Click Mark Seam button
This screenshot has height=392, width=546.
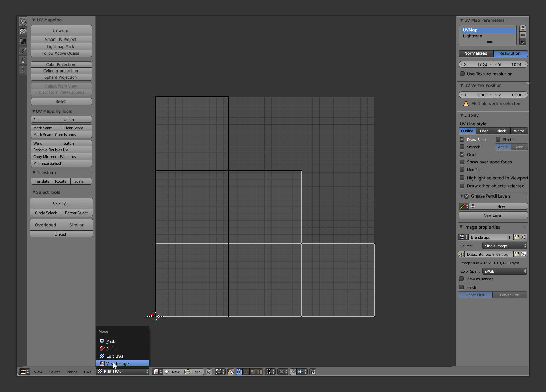46,128
